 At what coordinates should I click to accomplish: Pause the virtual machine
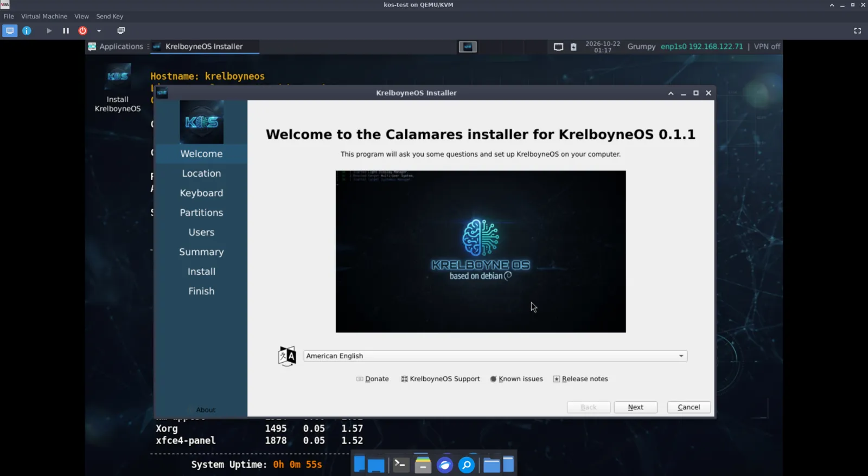pos(66,31)
